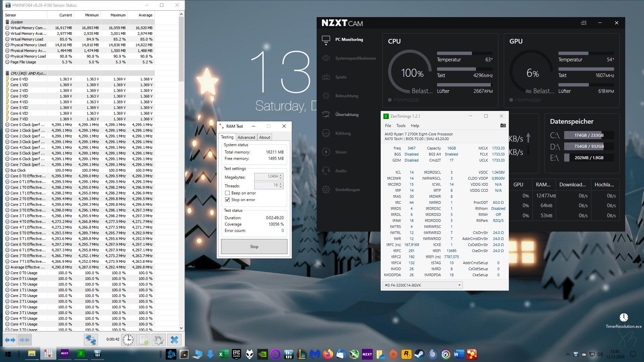
Task: Toggle CPU Minimallast option
Action: click(x=390, y=100)
